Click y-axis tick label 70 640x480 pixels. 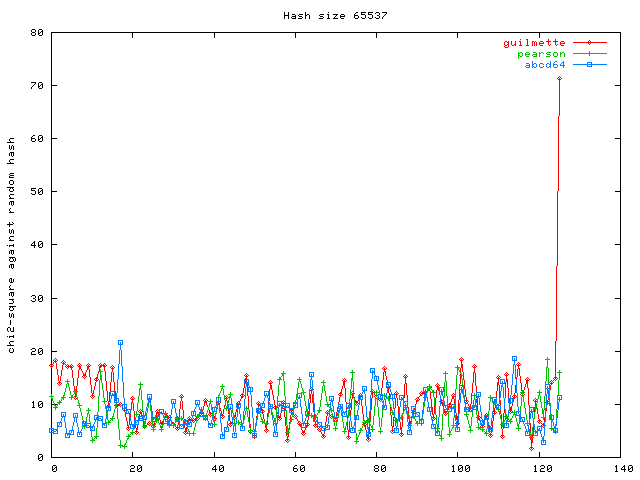[x=37, y=85]
